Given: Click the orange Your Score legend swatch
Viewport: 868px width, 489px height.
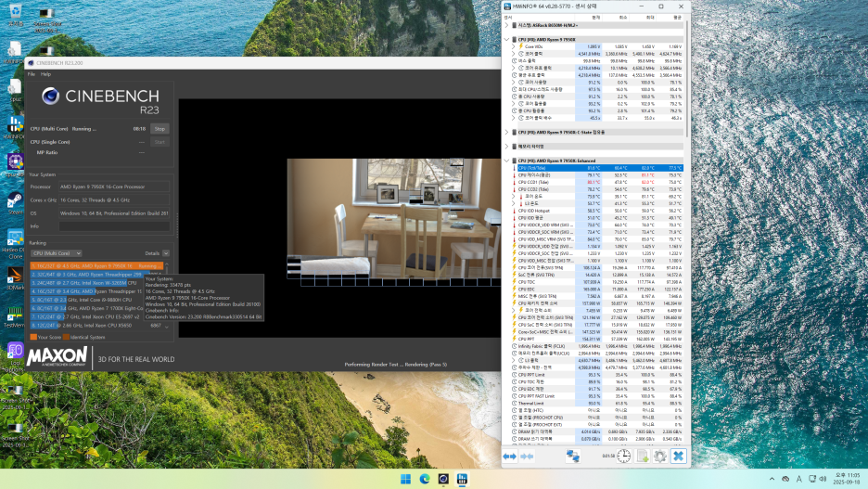Looking at the screenshot, I should tap(33, 337).
